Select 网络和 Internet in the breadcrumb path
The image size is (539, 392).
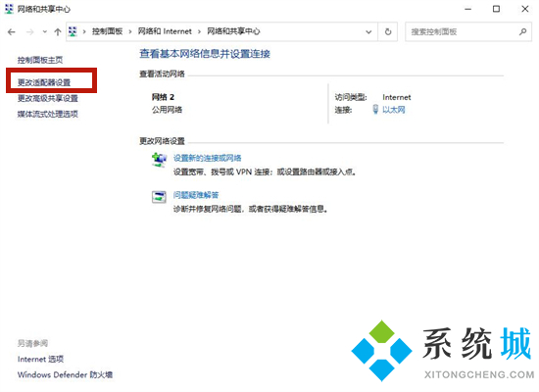pyautogui.click(x=165, y=31)
